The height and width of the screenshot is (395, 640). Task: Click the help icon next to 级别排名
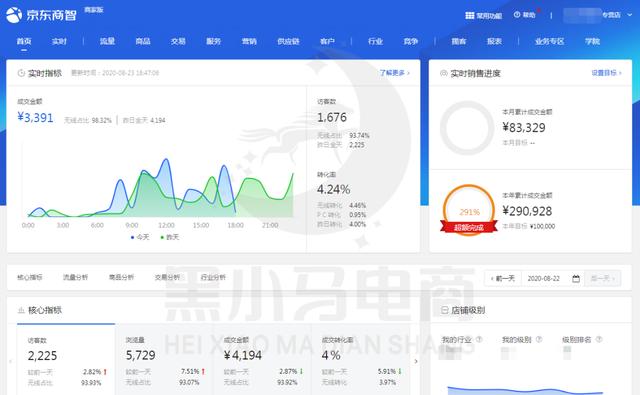(599, 339)
